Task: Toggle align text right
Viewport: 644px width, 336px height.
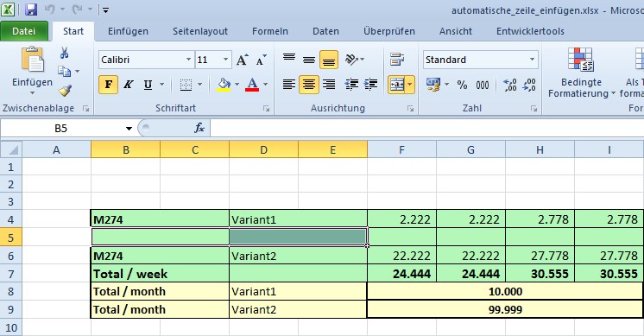Action: (x=329, y=85)
